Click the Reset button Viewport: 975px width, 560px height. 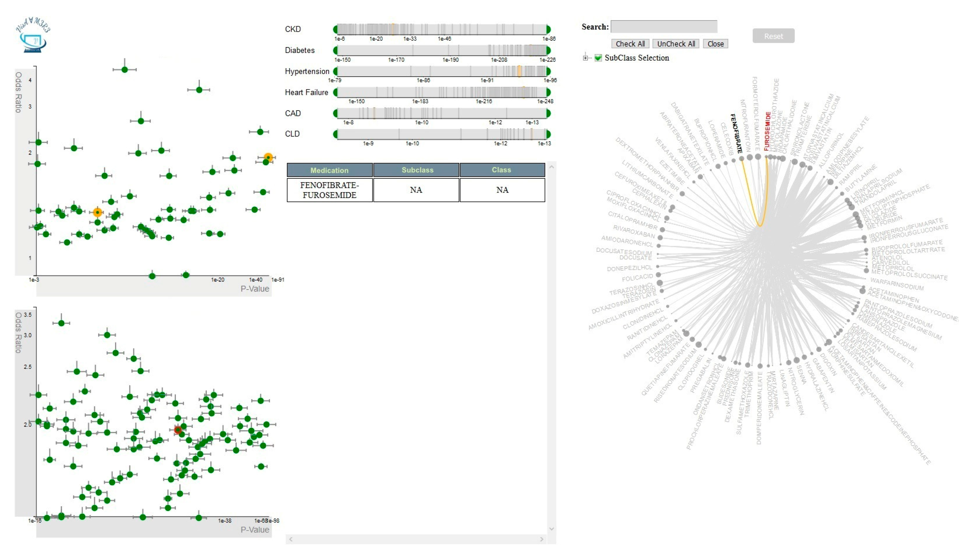pos(773,36)
